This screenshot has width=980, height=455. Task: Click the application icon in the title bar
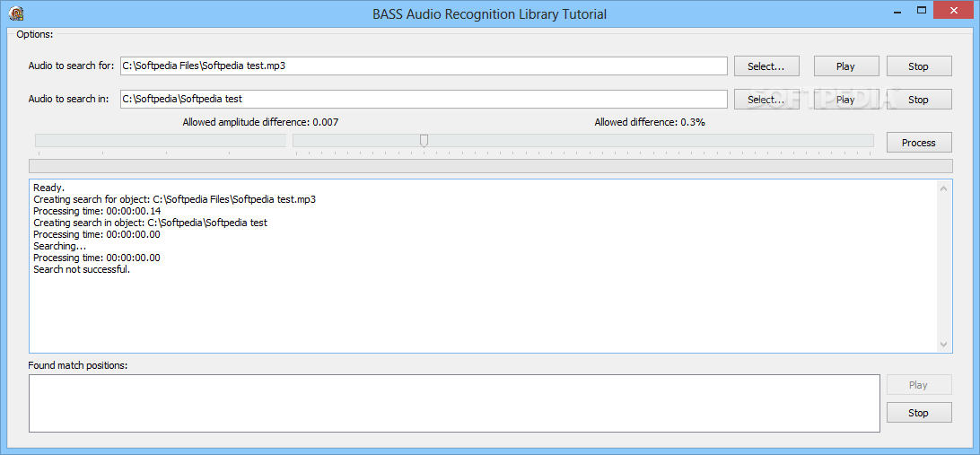coord(16,13)
